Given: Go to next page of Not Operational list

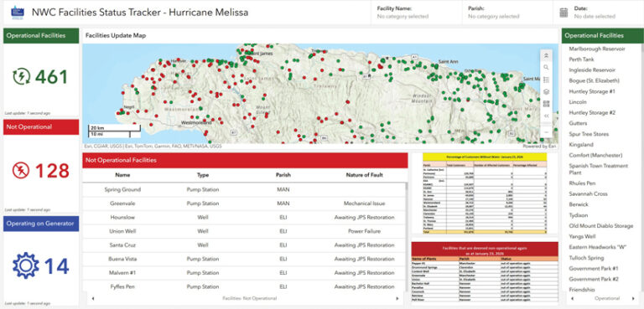Looking at the screenshot, I should (397, 298).
